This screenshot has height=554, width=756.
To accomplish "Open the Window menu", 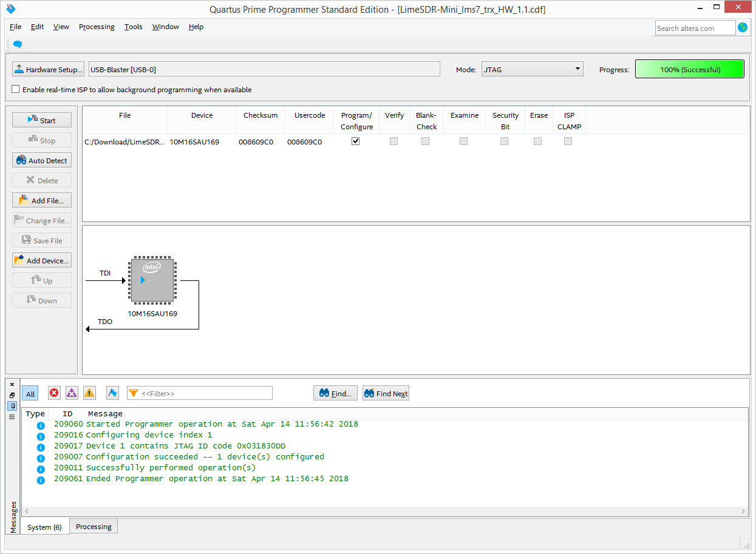I will point(166,27).
